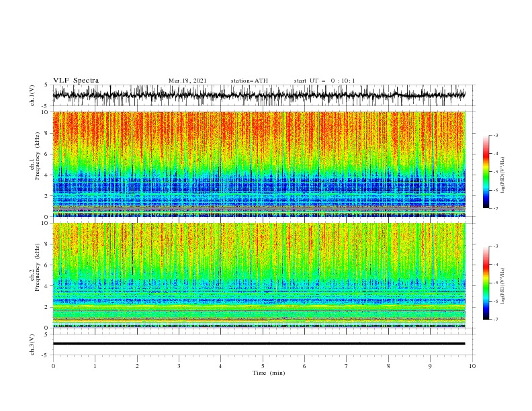
Task: Click the ch.1 spectrogram panel
Action: tap(259, 164)
